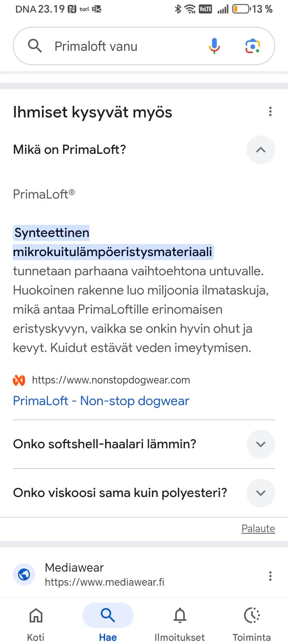
Task: Open Mediawear result three-dot menu
Action: click(x=270, y=576)
